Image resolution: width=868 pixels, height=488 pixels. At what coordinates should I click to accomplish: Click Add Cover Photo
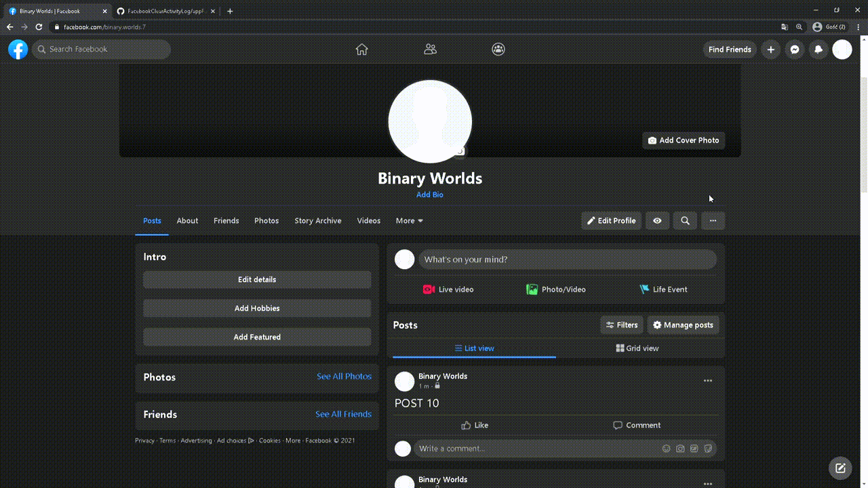point(684,140)
